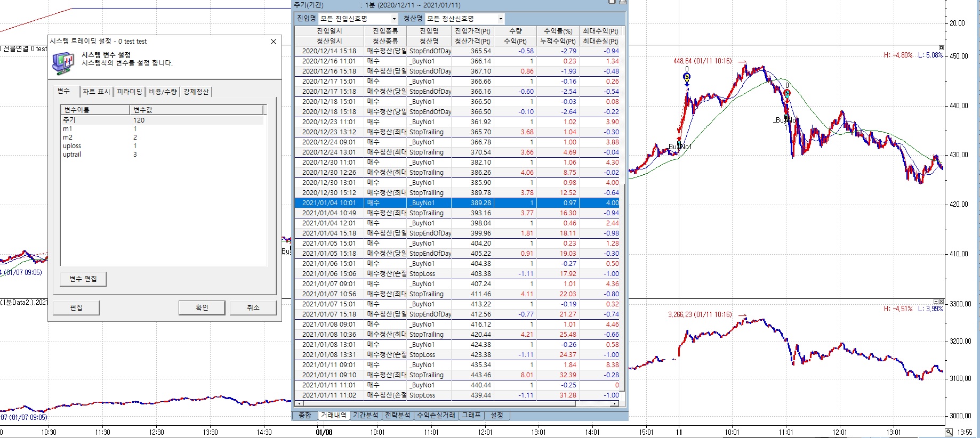
Task: Click the 변수 편집 button
Action: click(83, 279)
